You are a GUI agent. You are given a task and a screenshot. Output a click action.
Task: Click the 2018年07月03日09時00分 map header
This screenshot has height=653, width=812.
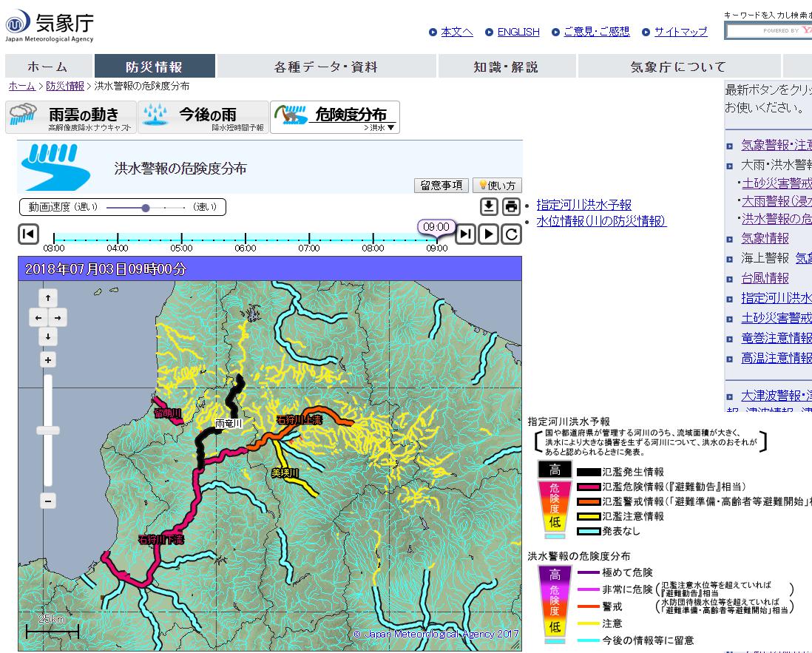tap(270, 268)
